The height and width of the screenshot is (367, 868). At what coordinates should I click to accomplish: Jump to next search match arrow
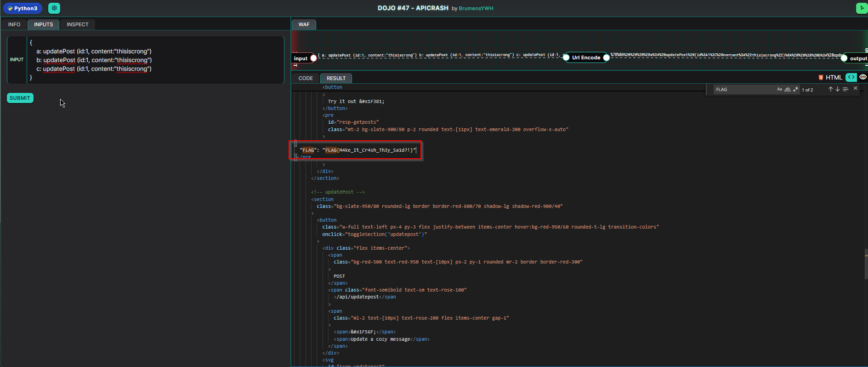point(838,89)
